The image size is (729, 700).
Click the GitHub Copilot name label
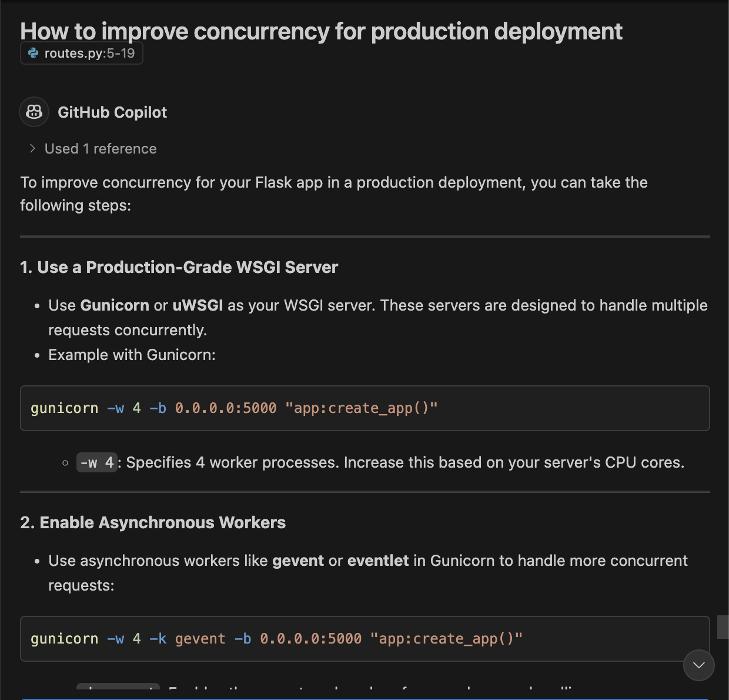click(112, 112)
